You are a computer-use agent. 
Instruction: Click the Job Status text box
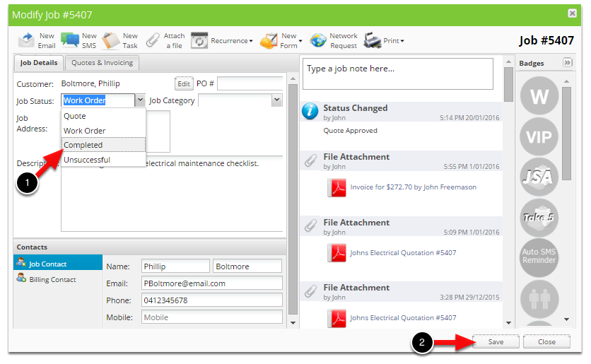pos(98,100)
